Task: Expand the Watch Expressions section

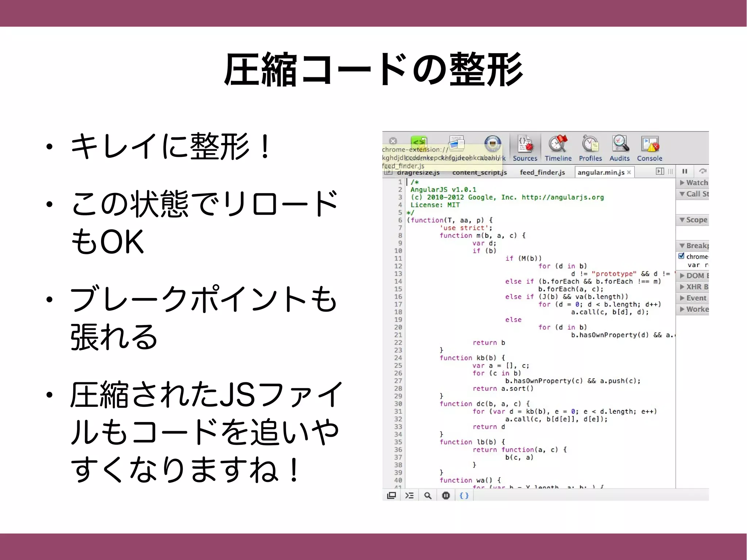Action: [x=693, y=182]
